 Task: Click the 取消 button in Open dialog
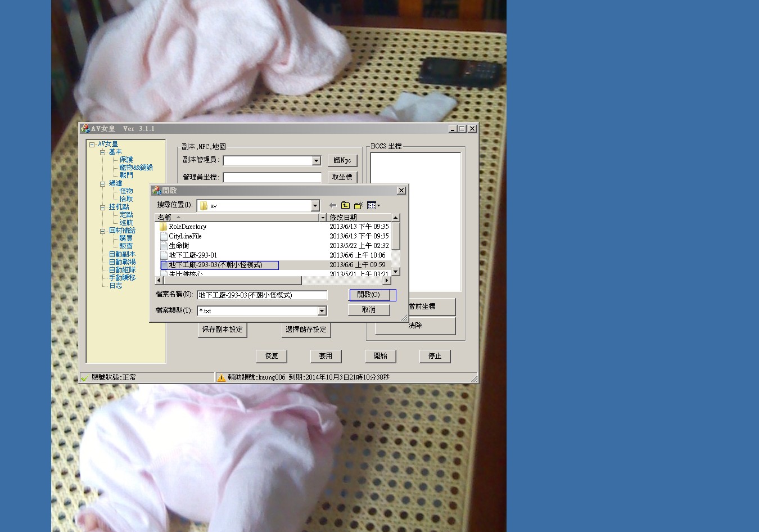coord(369,310)
